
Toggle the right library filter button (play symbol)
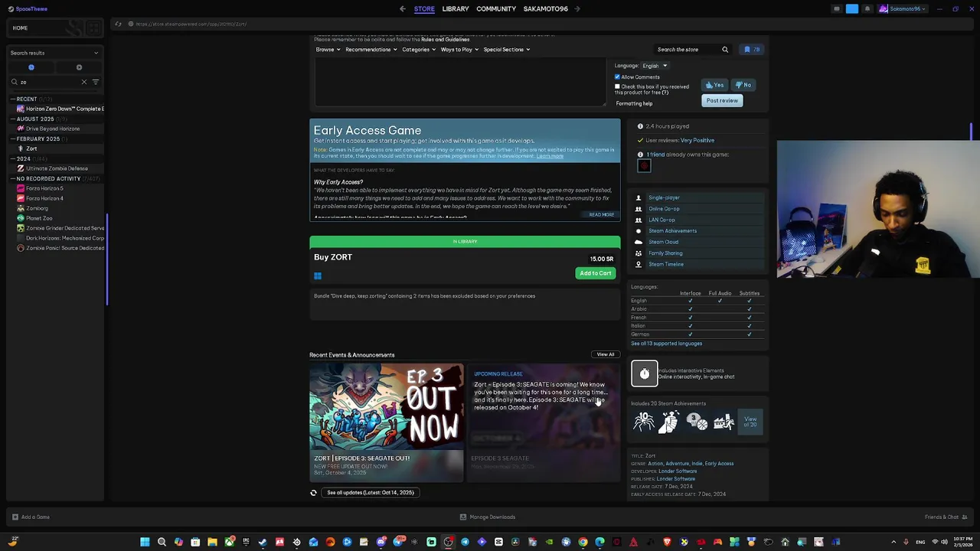(x=79, y=67)
